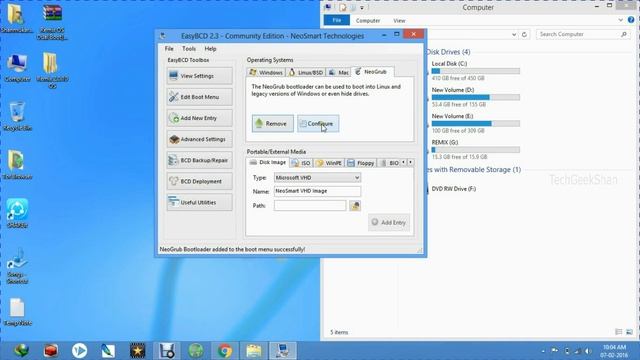
Task: Open Advanced Settings in EasyBCD
Action: 200,139
